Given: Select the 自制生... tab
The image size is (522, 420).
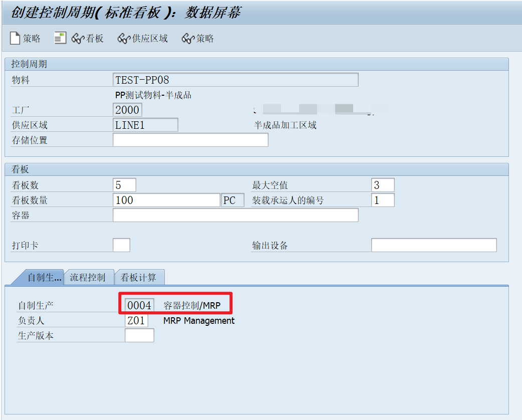Looking at the screenshot, I should tap(44, 277).
